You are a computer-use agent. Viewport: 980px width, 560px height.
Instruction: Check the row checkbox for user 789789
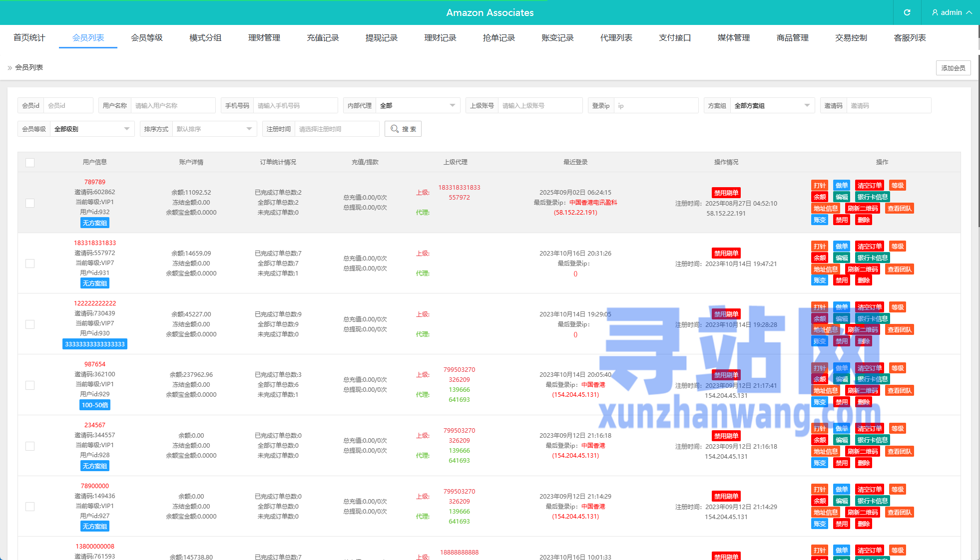(x=30, y=203)
